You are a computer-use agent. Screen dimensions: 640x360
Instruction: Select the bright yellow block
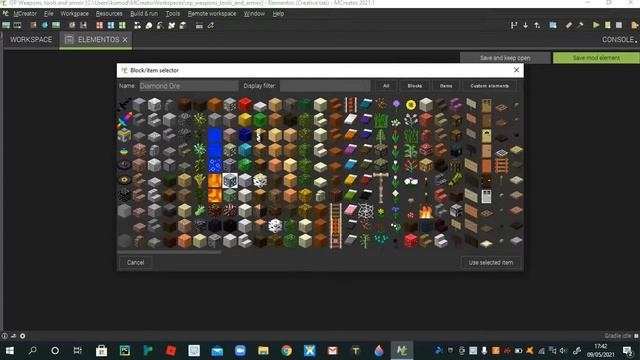tap(245, 120)
